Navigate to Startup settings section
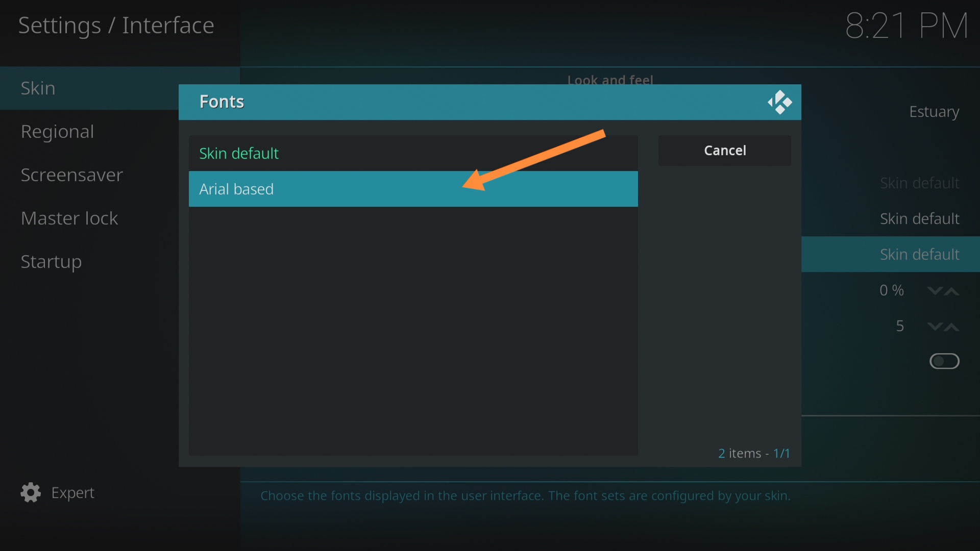 (51, 261)
